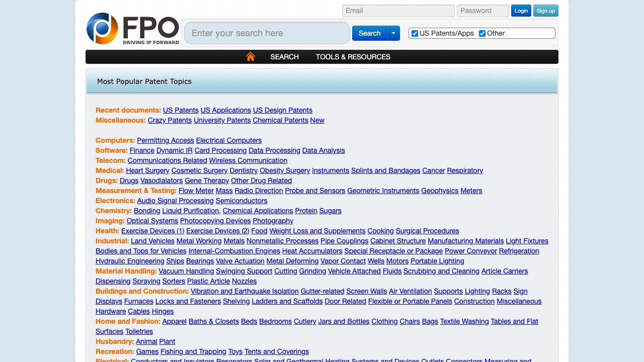Visit the Fishing and Trapping link
This screenshot has width=644, height=362.
193,351
